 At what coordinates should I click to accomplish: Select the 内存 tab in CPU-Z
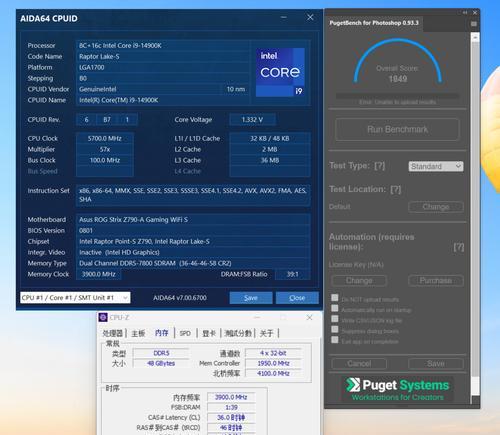(162, 333)
